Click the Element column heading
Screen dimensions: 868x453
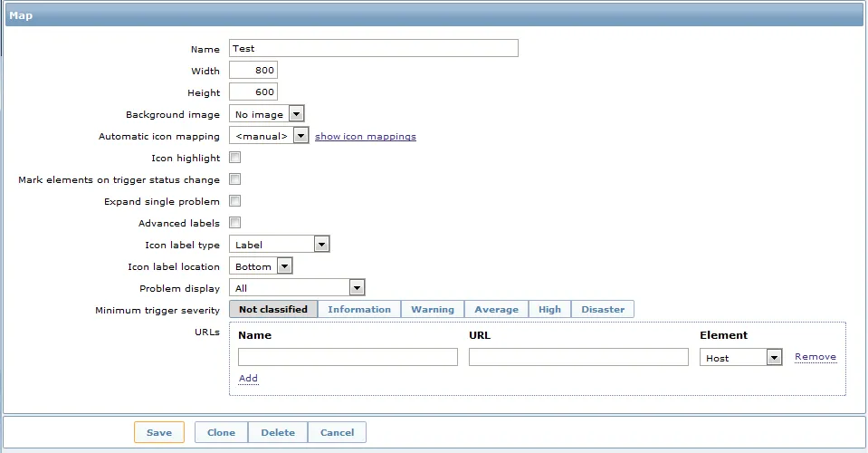pyautogui.click(x=723, y=335)
